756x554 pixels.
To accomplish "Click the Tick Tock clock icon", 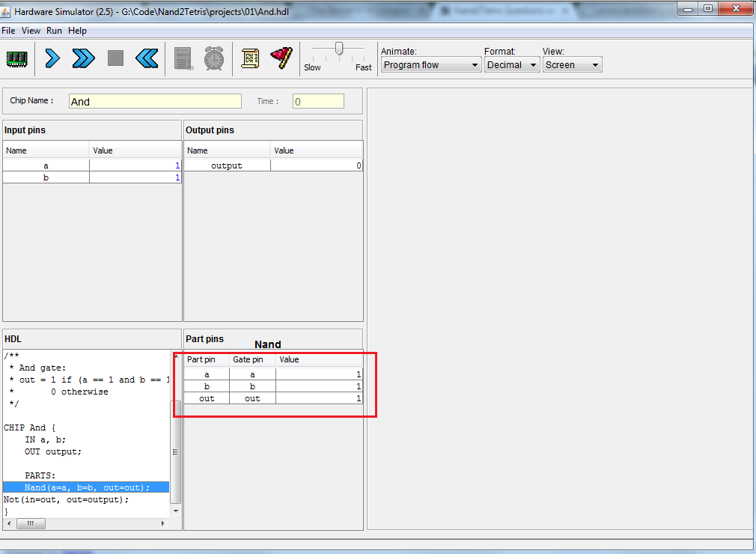I will pos(214,58).
